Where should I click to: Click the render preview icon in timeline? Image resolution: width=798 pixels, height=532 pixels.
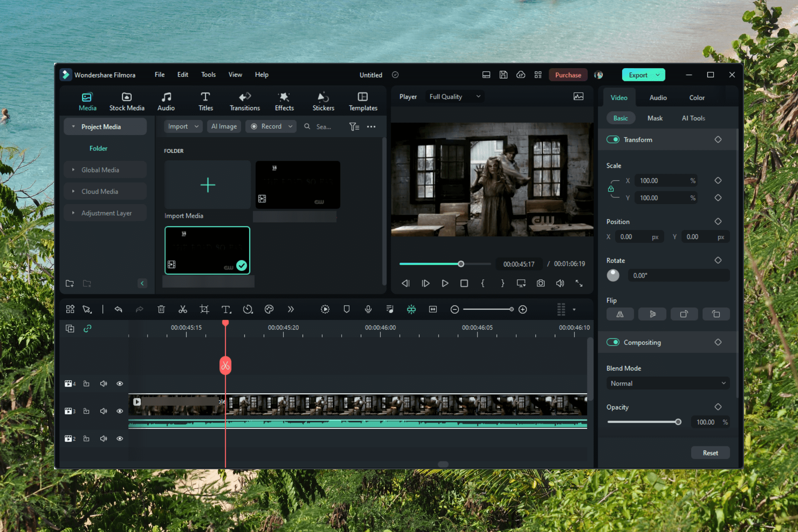[x=325, y=309]
